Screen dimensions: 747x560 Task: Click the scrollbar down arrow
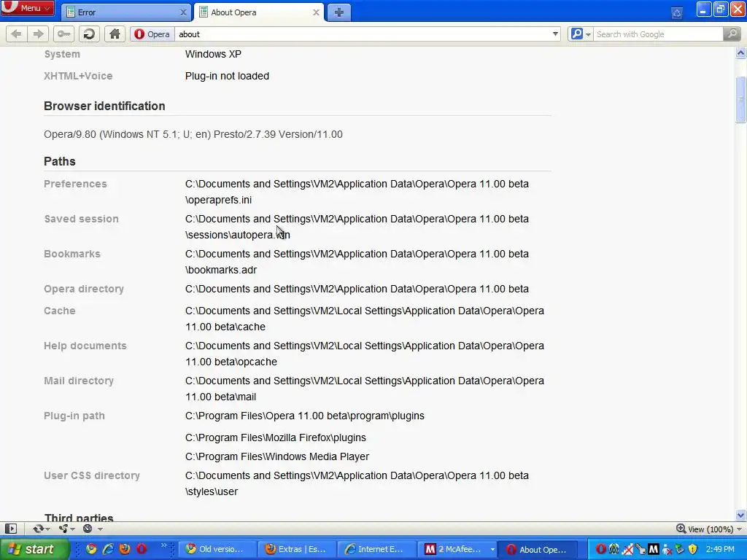741,516
